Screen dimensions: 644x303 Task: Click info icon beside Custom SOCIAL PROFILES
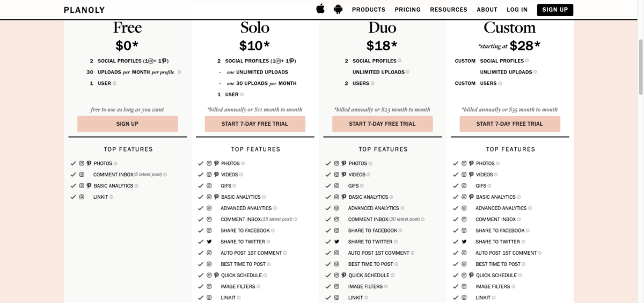click(x=527, y=61)
